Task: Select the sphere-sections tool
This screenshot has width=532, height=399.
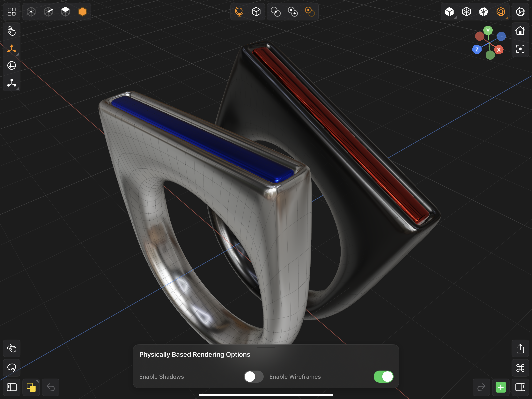Action: 11,65
